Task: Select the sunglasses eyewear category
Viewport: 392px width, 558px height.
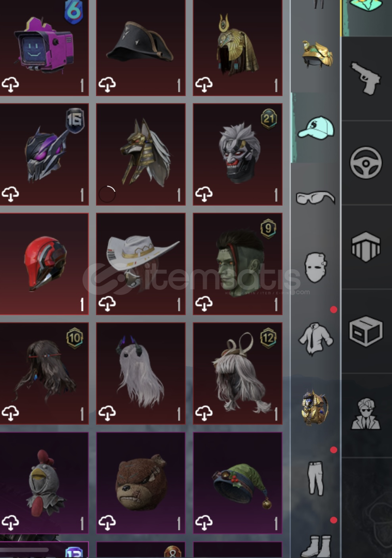Action: (x=316, y=198)
